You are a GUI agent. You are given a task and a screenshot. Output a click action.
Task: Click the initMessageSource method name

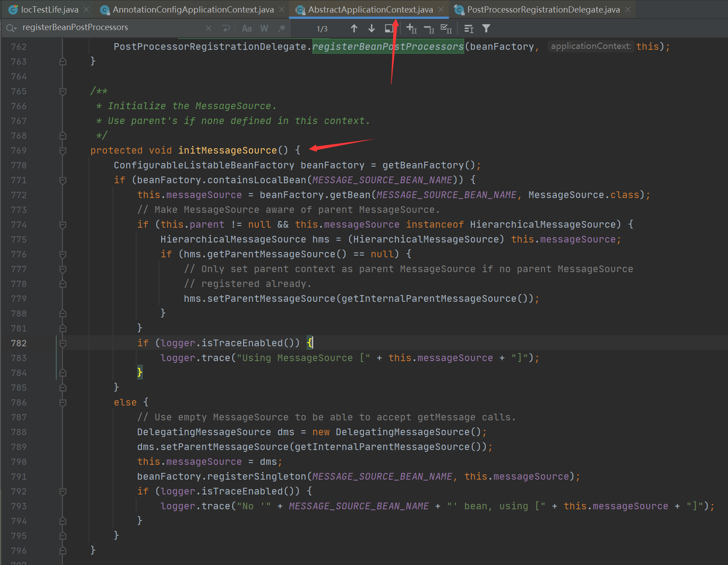pyautogui.click(x=228, y=150)
